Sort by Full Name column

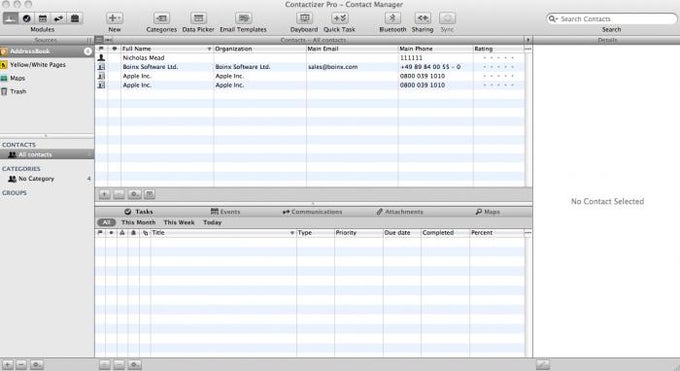[167, 49]
